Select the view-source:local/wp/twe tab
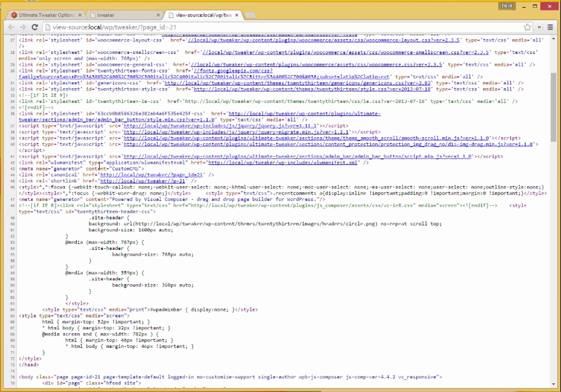 [203, 15]
